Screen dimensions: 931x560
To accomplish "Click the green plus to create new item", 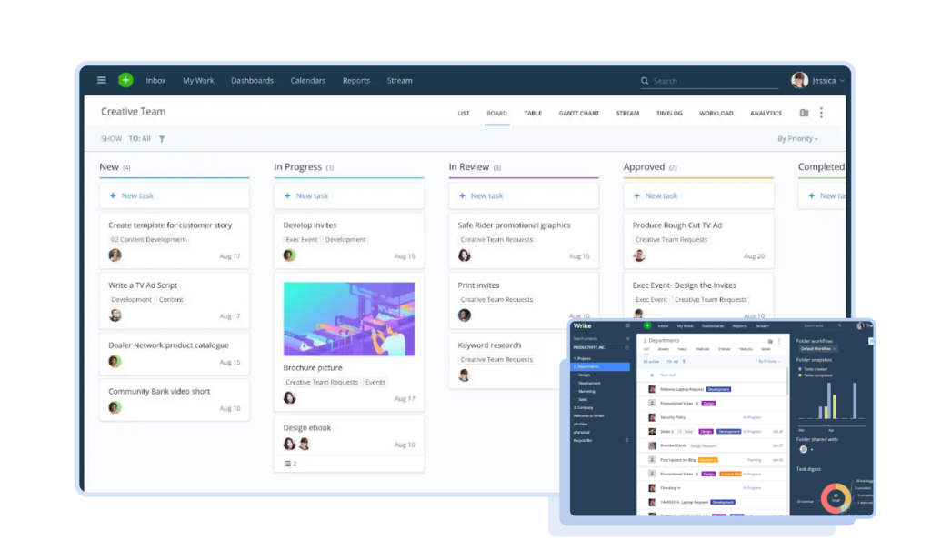I will tap(124, 80).
